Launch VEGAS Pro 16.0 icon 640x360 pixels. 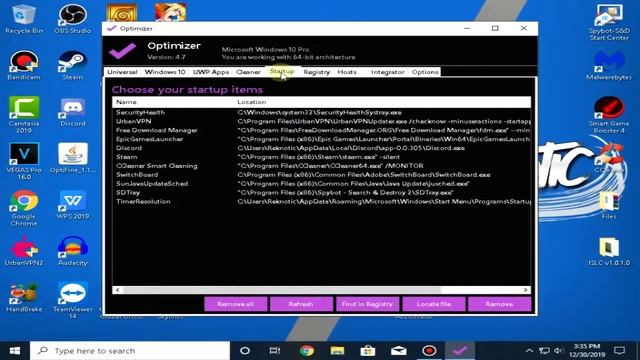point(24,161)
